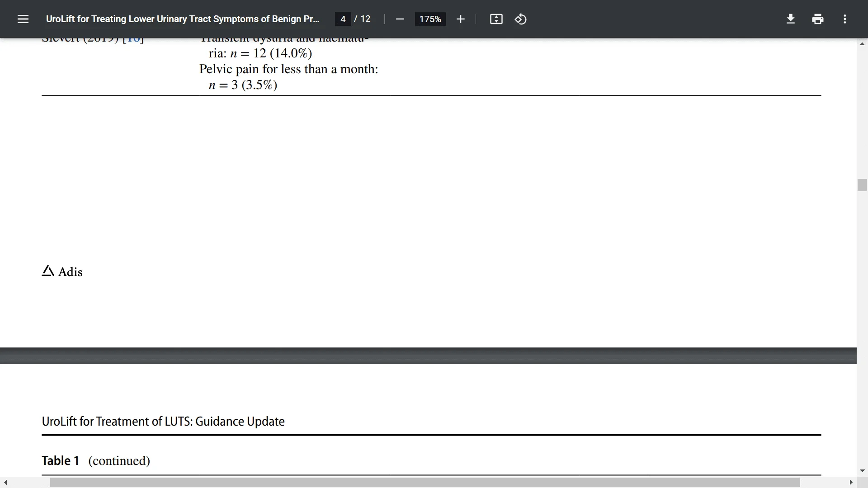Click the 'Table 1 (continued)' caption
Screen dimensions: 868x488
[96, 460]
